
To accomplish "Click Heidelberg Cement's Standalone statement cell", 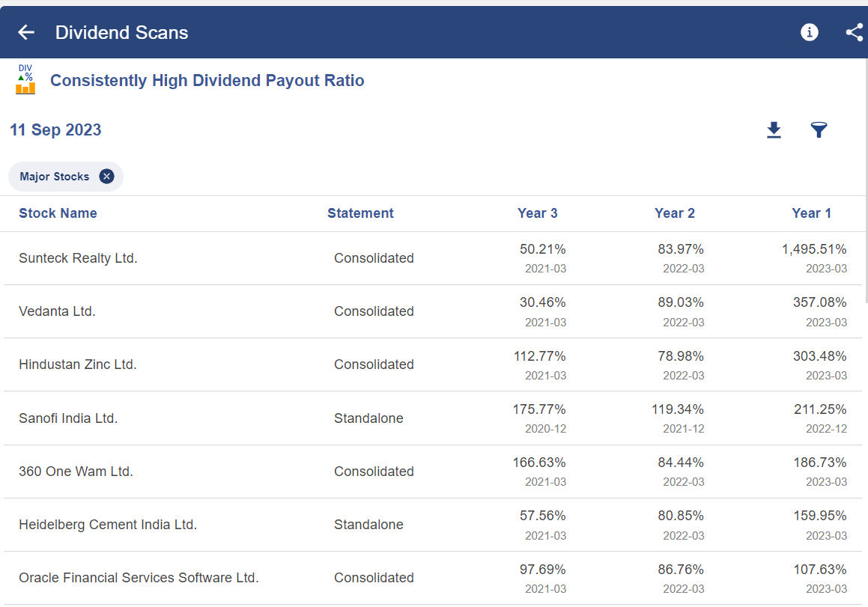I will [368, 525].
